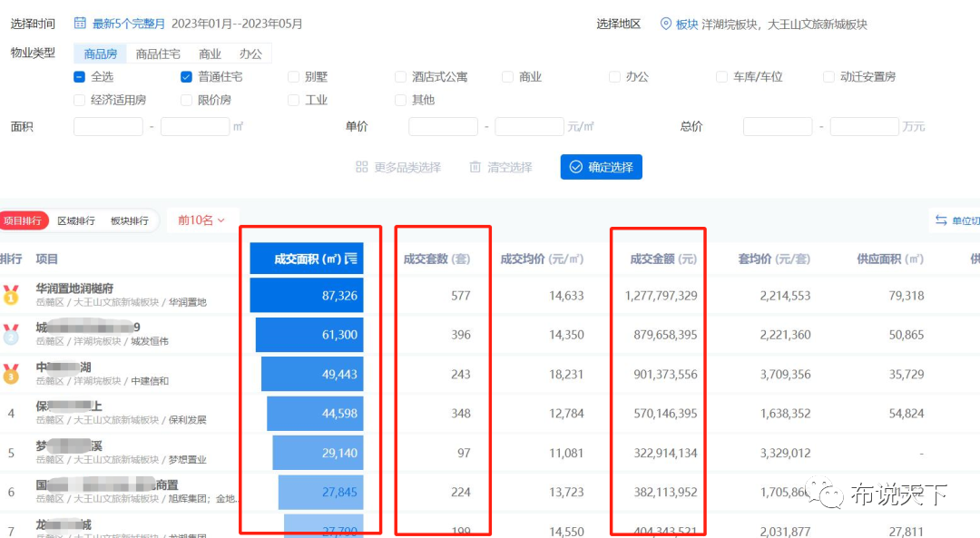Toggle the 全选 checkbox
Viewport: 980px width, 538px height.
tap(80, 77)
